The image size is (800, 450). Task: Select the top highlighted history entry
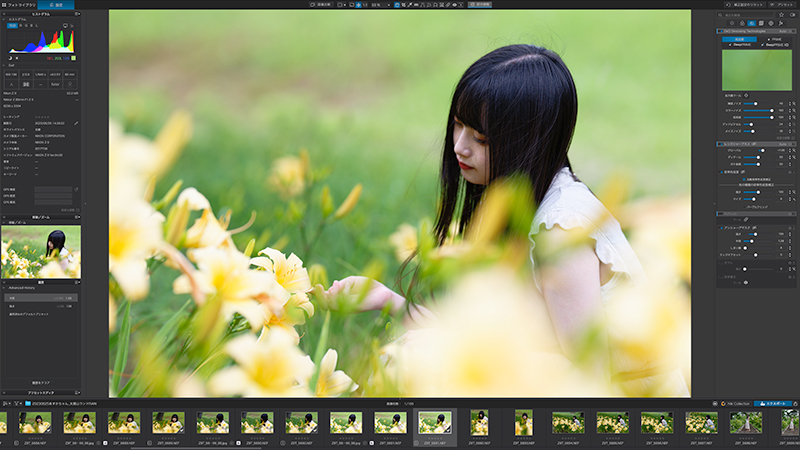coord(41,298)
